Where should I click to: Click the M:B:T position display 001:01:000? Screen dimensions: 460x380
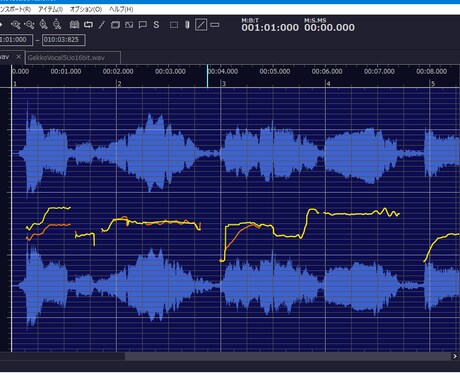[x=270, y=27]
